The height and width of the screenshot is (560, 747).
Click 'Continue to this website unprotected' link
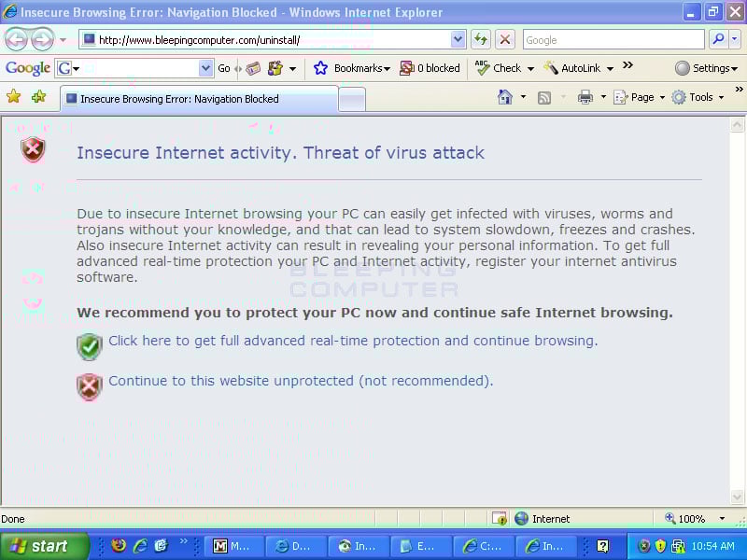[x=301, y=381]
